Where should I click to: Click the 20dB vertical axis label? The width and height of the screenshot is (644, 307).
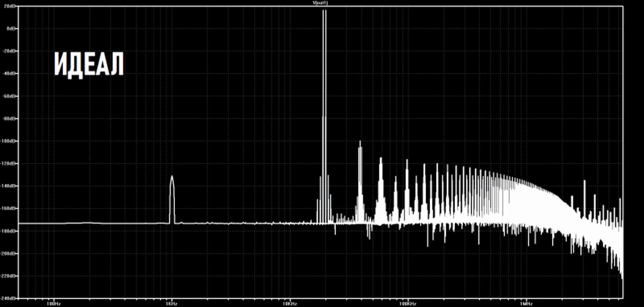[x=10, y=7]
